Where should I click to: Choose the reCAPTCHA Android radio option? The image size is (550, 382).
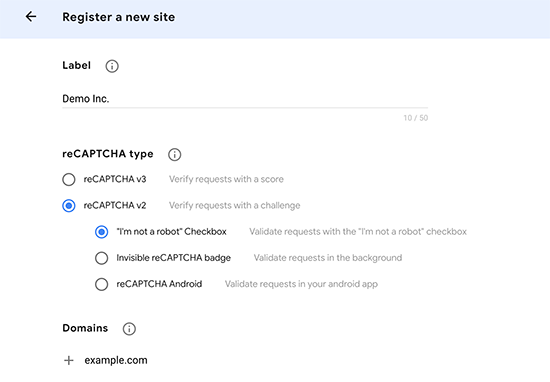[x=101, y=284]
